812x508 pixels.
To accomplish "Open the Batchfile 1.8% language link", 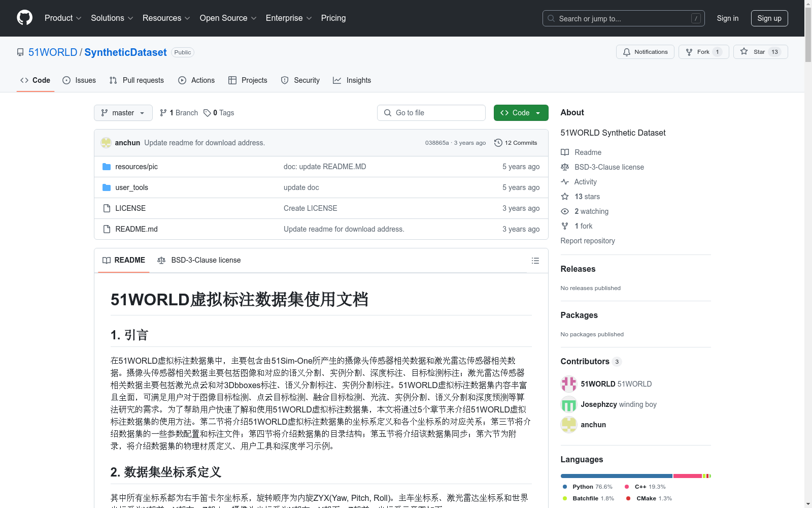I will tap(588, 498).
